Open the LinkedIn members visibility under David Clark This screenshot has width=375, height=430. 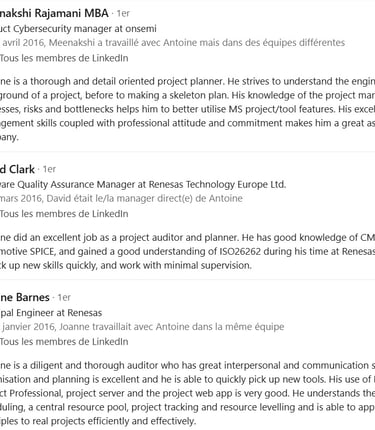[64, 214]
